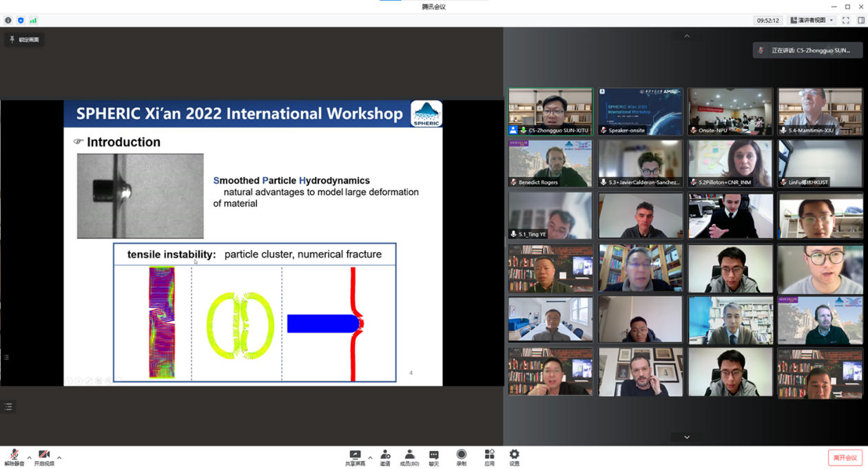Screen dimensions: 868x469
Task: Open the Members (成员) list
Action: (409, 457)
